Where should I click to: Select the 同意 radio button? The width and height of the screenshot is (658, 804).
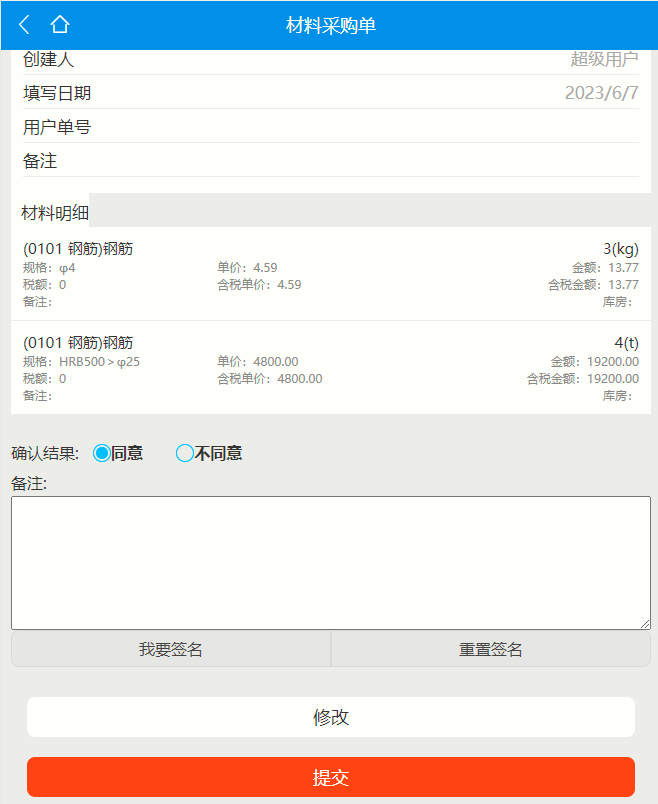[x=101, y=453]
